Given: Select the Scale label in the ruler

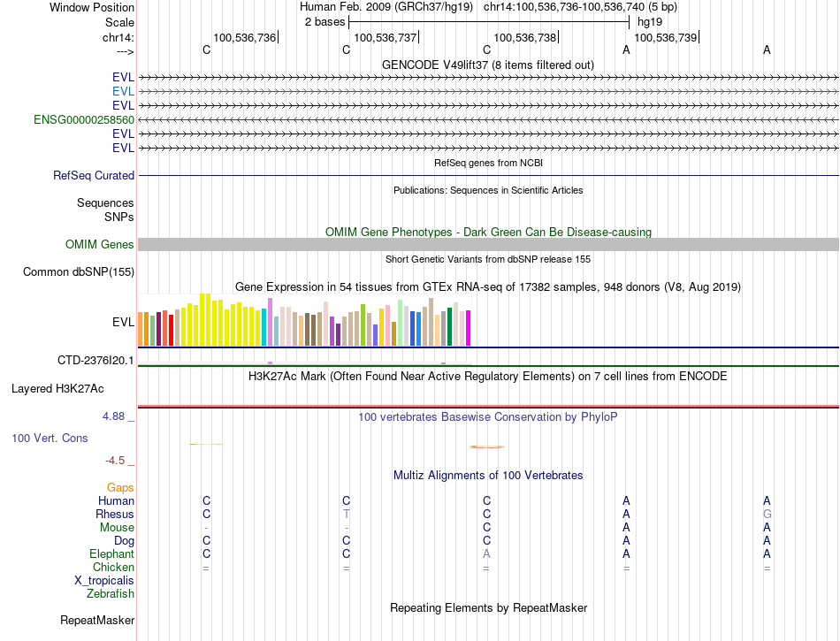Looking at the screenshot, I should pos(119,22).
